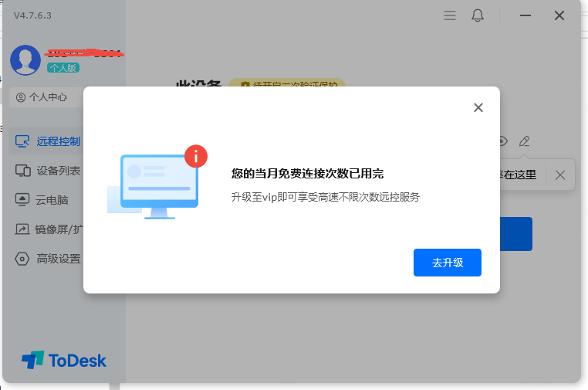Click the mirror screen arrow icon
Image resolution: width=588 pixels, height=390 pixels.
(x=22, y=229)
